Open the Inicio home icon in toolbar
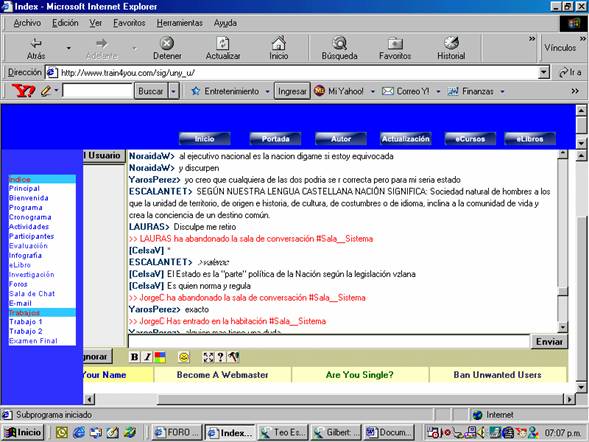The image size is (589, 442). 278,43
